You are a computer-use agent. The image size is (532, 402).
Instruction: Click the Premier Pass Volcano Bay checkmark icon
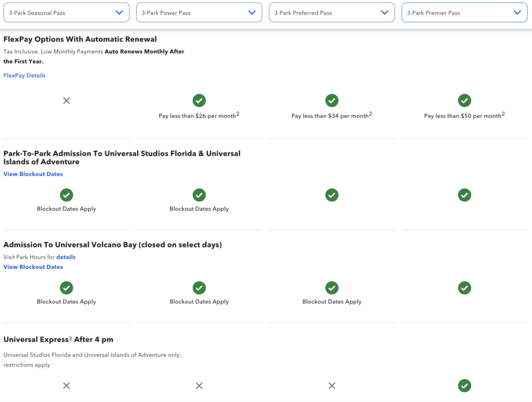pos(464,288)
